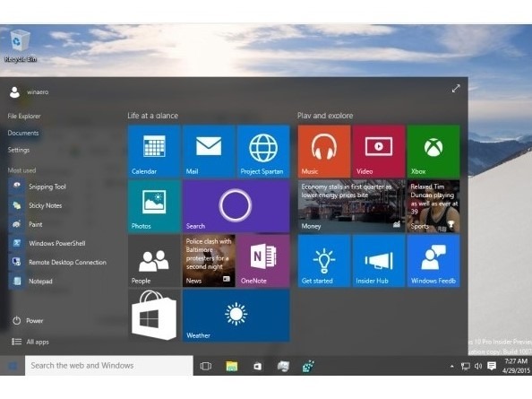
Task: Click the Cortana Search tile
Action: [236, 206]
